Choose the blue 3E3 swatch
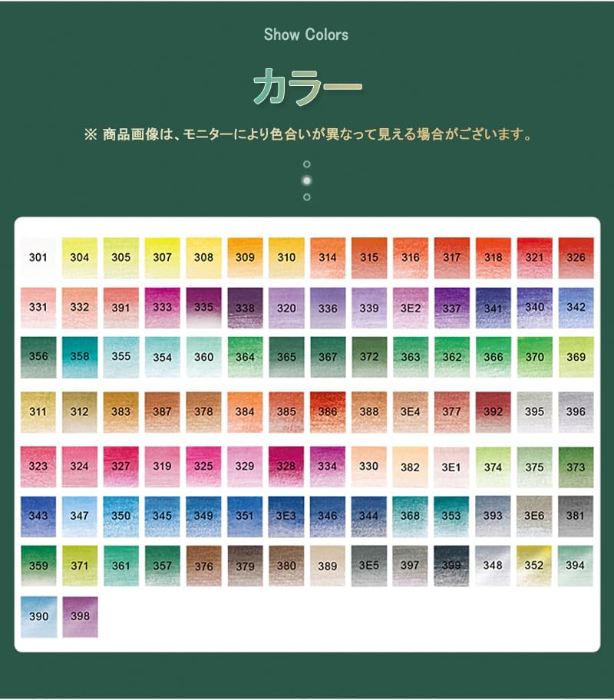The height and width of the screenshot is (700, 614). (286, 516)
